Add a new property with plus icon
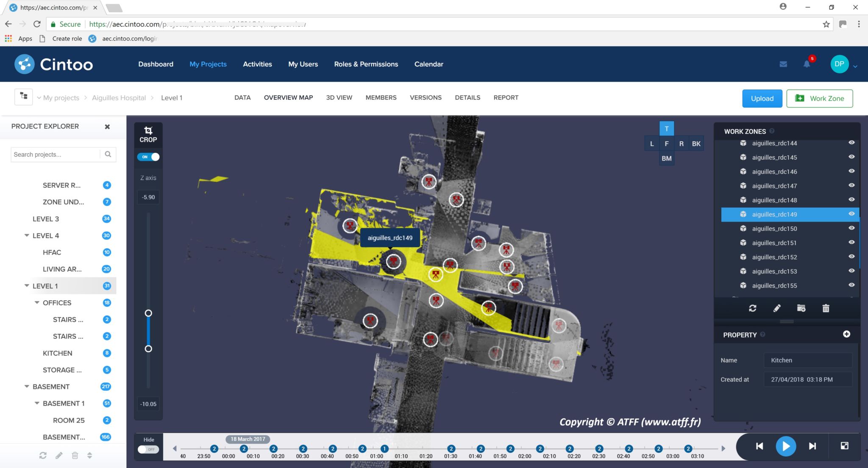 [846, 334]
